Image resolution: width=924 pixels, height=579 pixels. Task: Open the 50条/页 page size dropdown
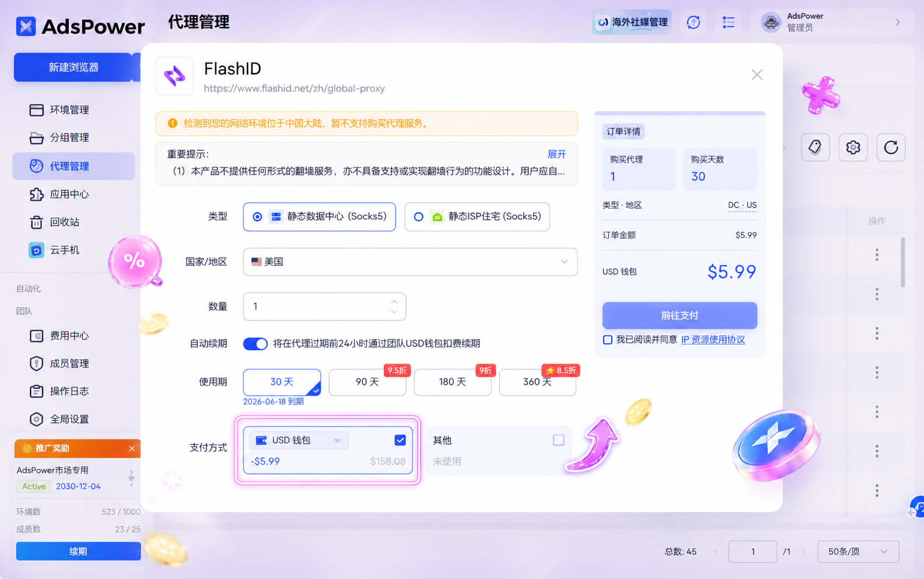pyautogui.click(x=858, y=552)
